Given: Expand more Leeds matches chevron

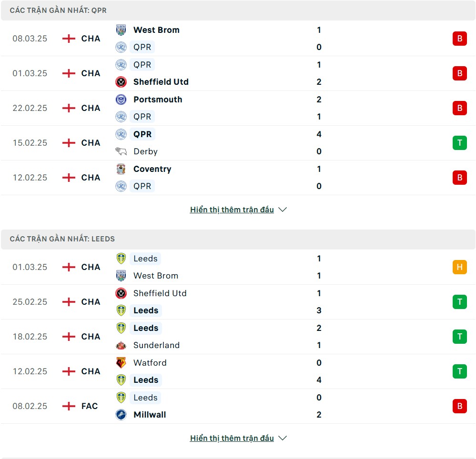Looking at the screenshot, I should pos(283,438).
